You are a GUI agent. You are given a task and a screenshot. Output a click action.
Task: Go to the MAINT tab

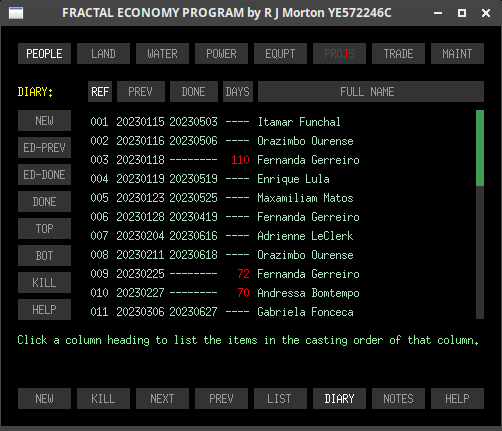(457, 53)
